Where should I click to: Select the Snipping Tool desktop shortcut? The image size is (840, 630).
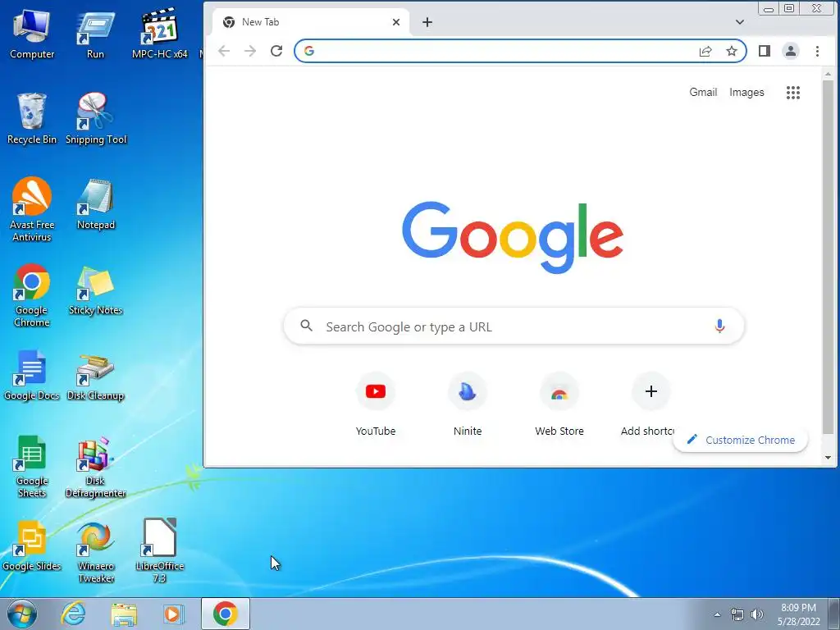(x=96, y=119)
